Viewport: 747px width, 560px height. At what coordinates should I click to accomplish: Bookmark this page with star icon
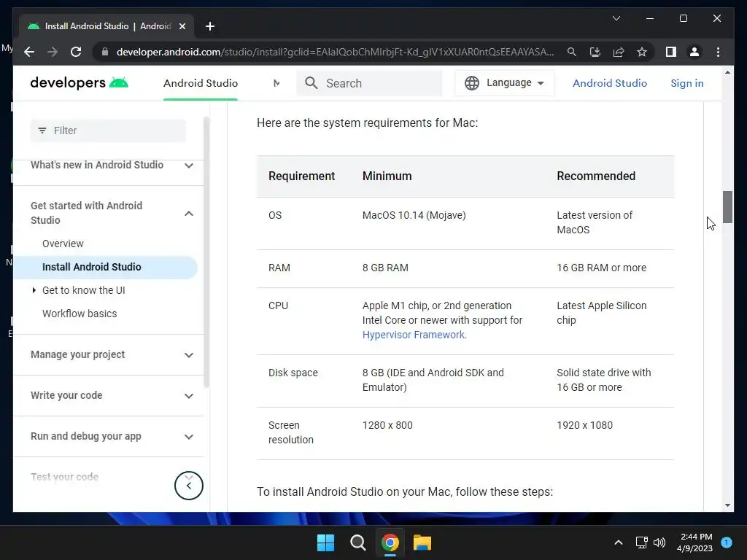642,52
